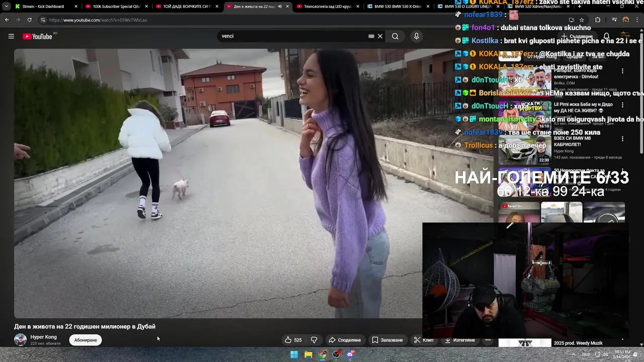644x362 pixels.
Task: Show hidden system tray icons chevron
Action: pyautogui.click(x=574, y=354)
